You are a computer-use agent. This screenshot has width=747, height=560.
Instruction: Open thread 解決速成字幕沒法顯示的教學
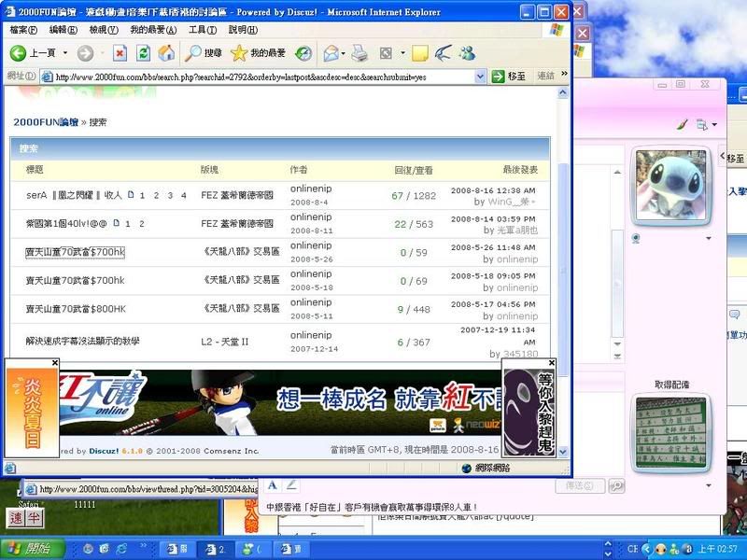(x=82, y=342)
